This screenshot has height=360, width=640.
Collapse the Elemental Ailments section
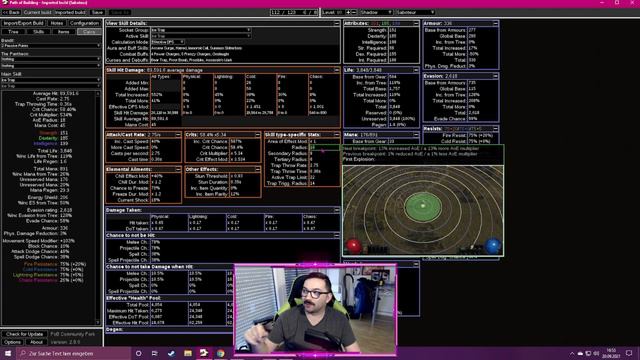click(178, 169)
